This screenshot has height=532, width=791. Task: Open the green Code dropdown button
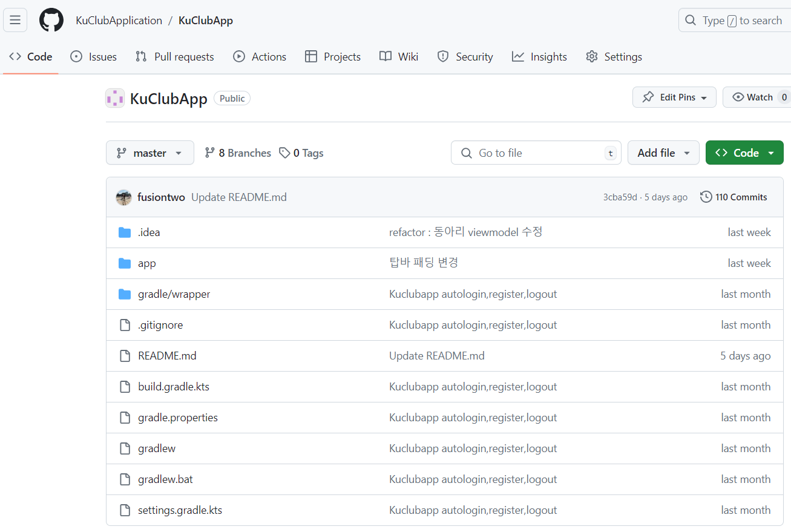744,153
